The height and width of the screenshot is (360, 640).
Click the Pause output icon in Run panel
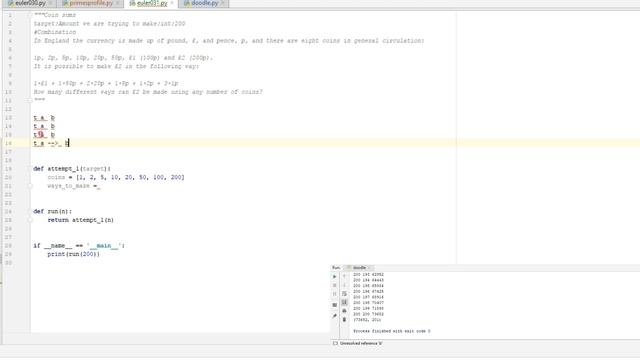pyautogui.click(x=335, y=294)
